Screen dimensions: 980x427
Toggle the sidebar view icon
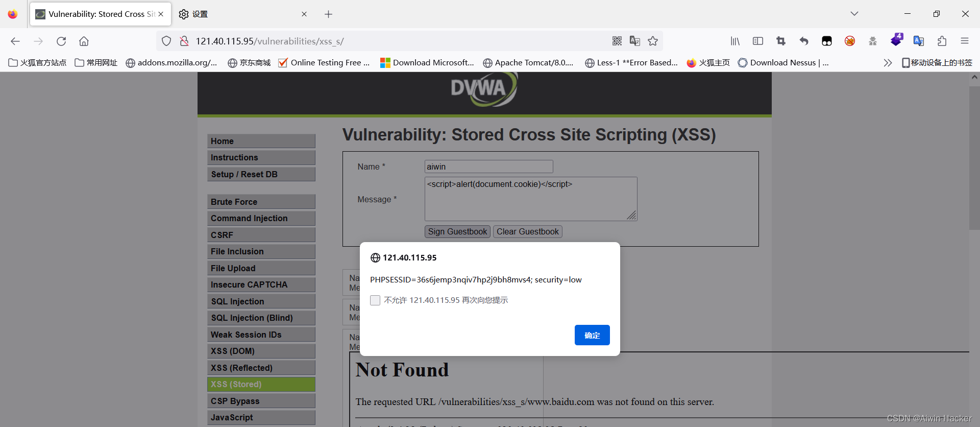click(758, 41)
